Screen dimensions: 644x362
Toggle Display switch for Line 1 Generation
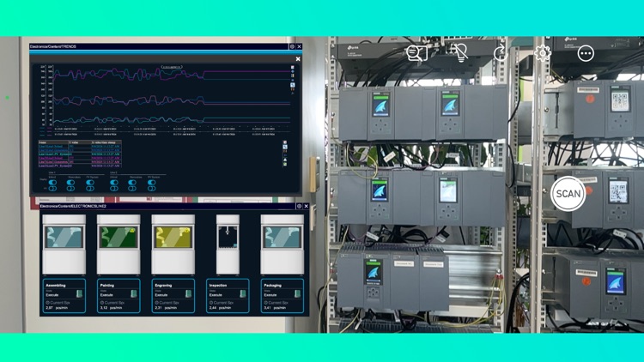(x=70, y=182)
